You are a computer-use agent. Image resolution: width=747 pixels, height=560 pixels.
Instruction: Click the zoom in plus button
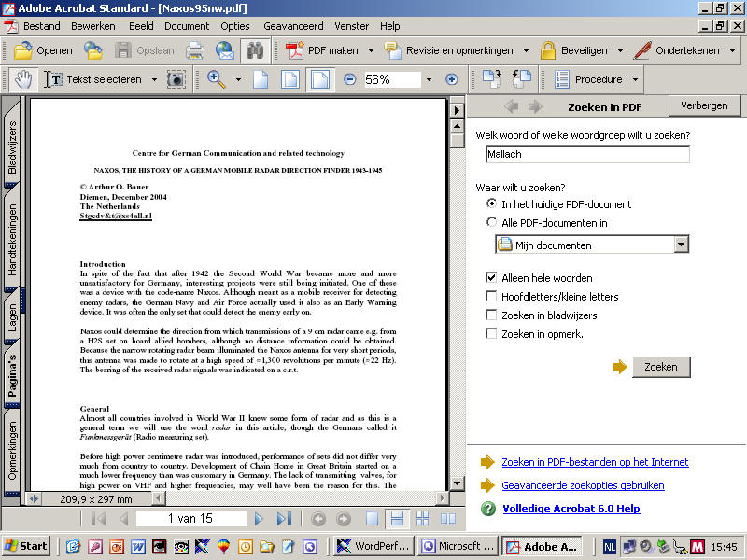pyautogui.click(x=451, y=79)
